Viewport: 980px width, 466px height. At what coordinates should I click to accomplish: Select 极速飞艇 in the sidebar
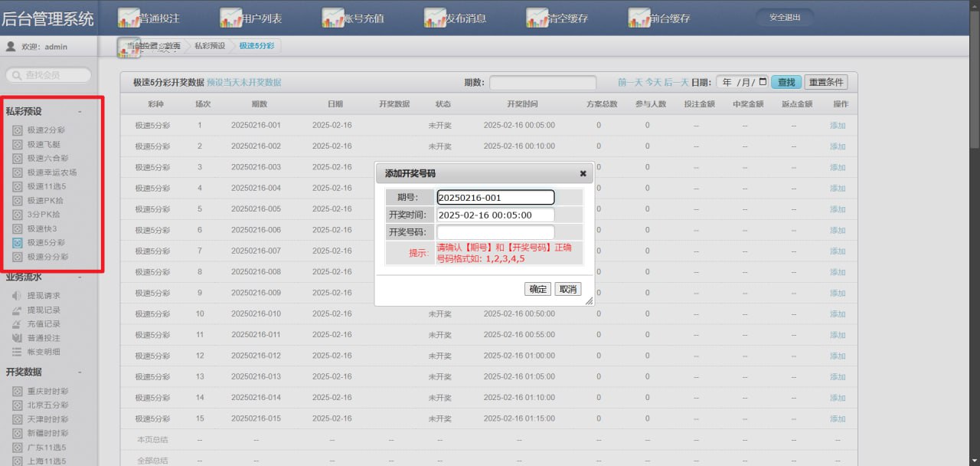pos(44,144)
